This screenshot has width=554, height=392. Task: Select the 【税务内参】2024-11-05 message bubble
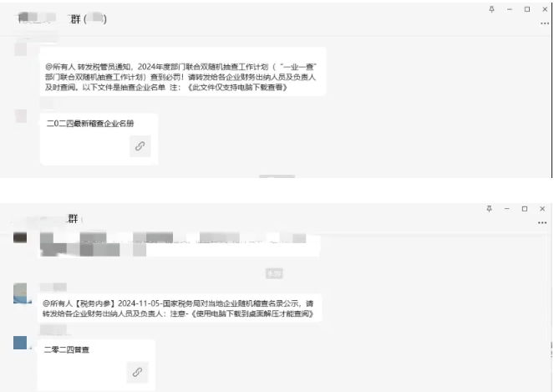click(x=179, y=308)
